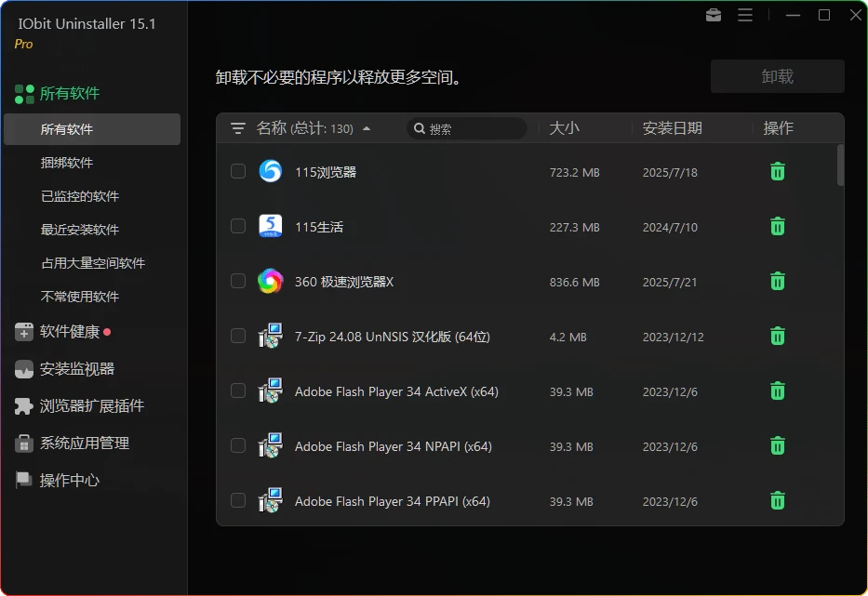Sort list by 安装日期 column

pos(672,128)
